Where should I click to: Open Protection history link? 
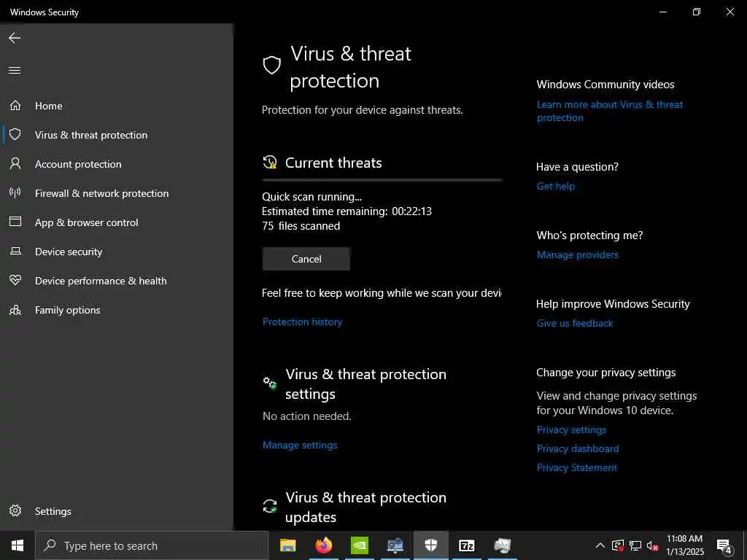pos(302,322)
